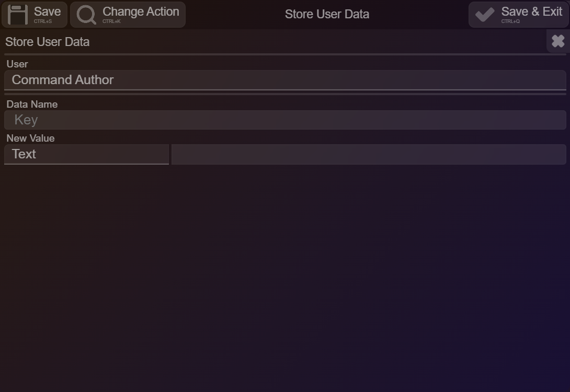
Task: Click Save & Exit checkmark button
Action: (519, 15)
